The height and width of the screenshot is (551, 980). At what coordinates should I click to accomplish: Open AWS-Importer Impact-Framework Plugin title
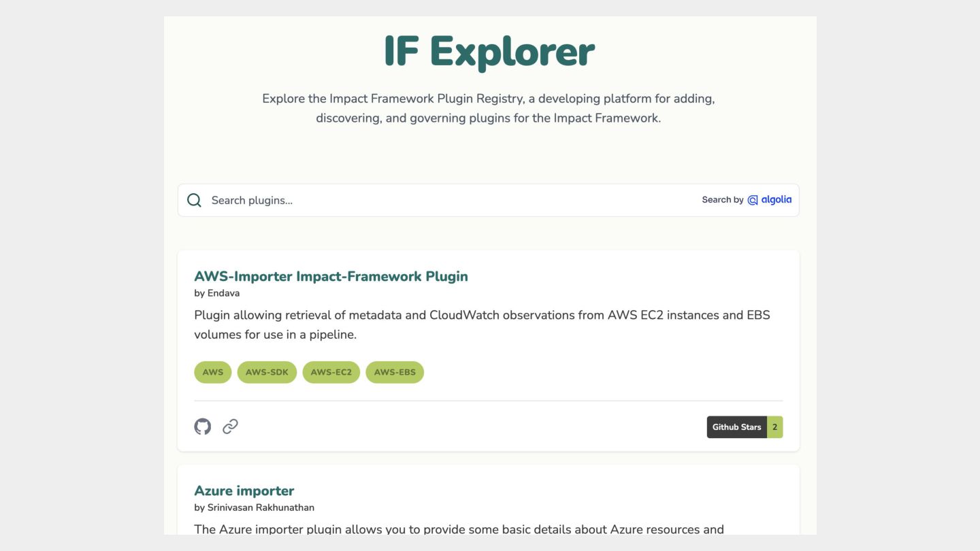tap(331, 276)
